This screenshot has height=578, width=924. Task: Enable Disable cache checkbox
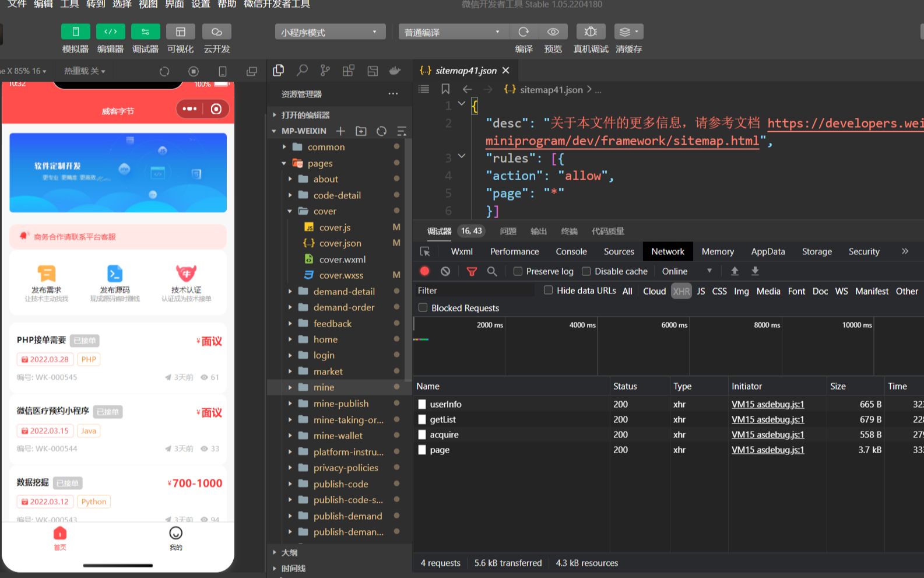(x=586, y=271)
